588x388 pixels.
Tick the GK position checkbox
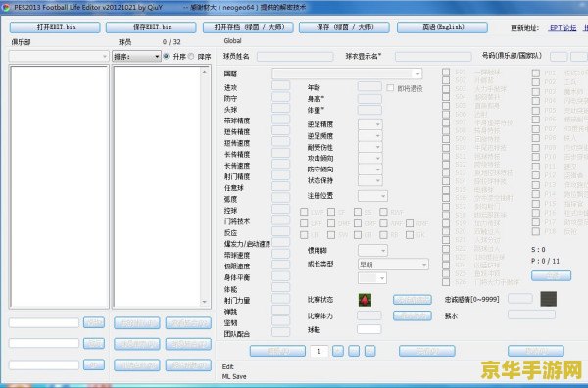click(x=410, y=235)
